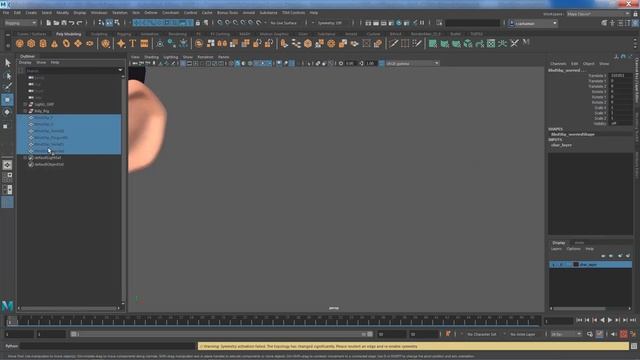Screen dimensions: 640x360
Task: Click the char_layer color swatch
Action: point(576,264)
